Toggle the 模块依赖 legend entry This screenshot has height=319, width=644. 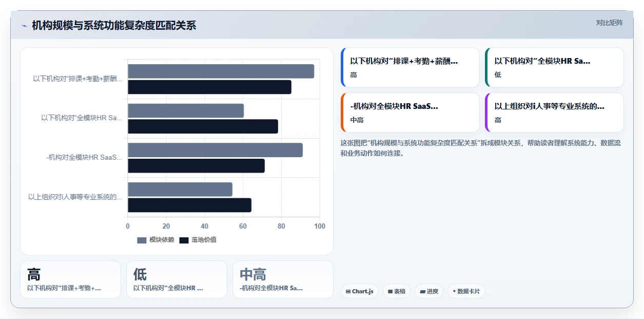tap(155, 240)
